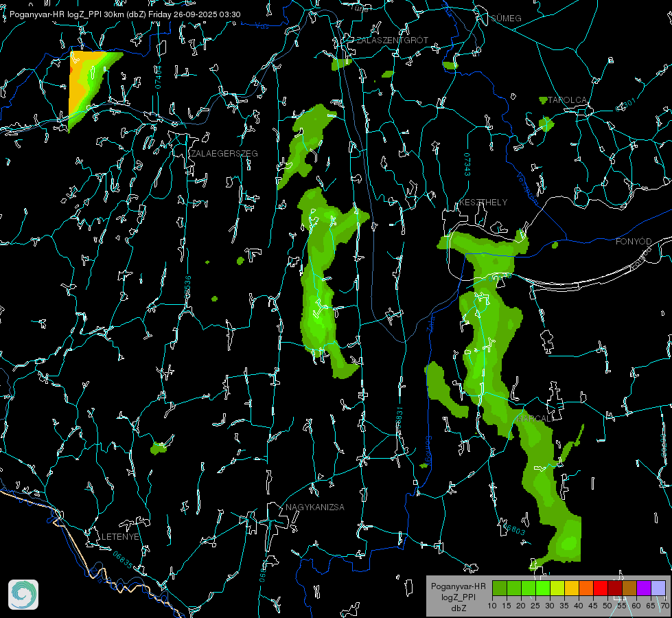The height and width of the screenshot is (618, 672).
Task: Click the Poganyvar-HR legend title
Action: 458,586
